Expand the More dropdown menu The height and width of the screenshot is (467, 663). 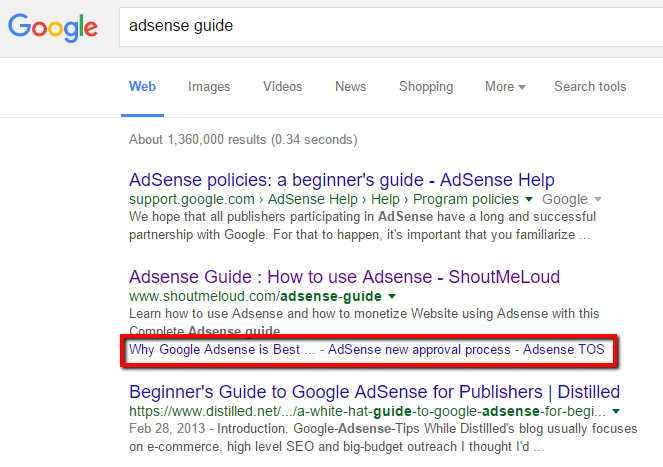(x=505, y=87)
